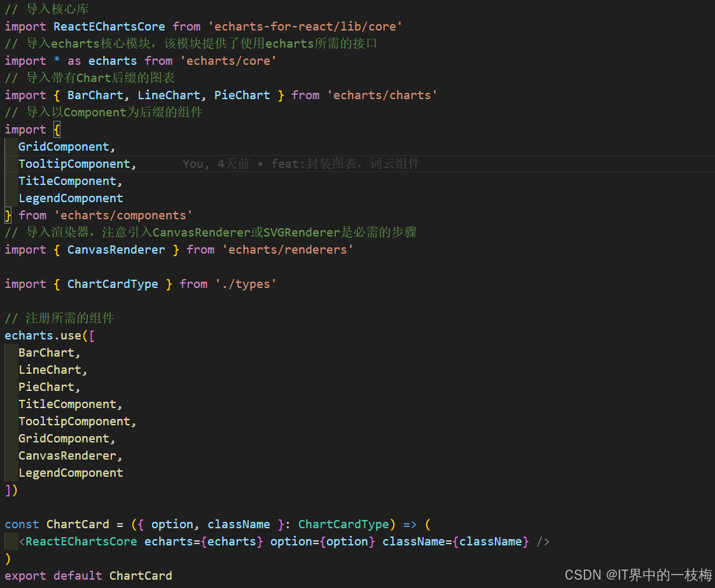The width and height of the screenshot is (715, 588).
Task: Click LegendComponent inside echarts.use array
Action: coord(71,473)
